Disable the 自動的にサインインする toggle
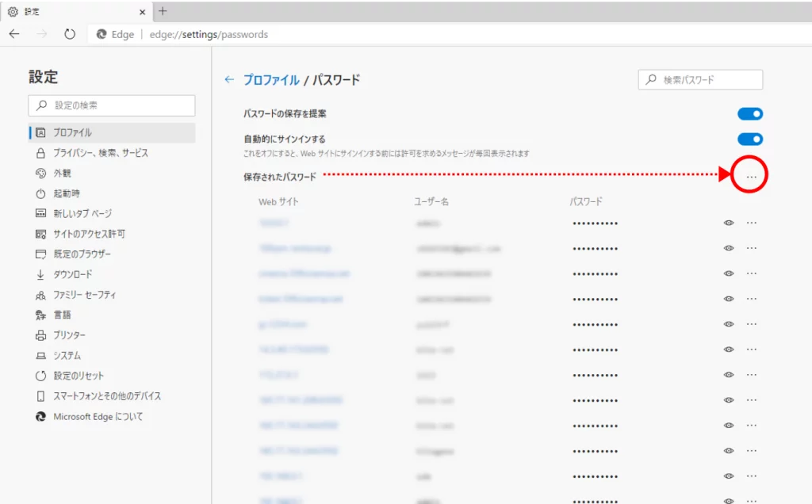812x504 pixels. (749, 139)
